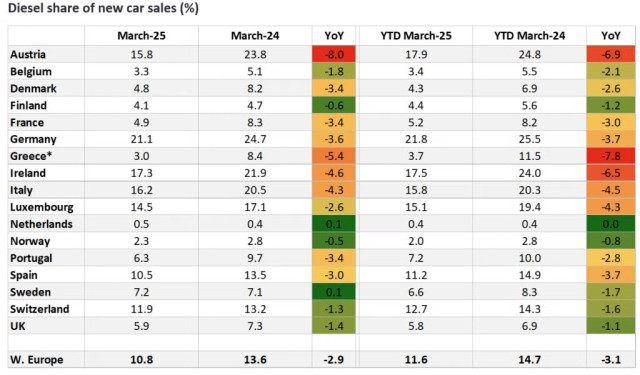Select the UK row label
The width and height of the screenshot is (640, 375).
click(18, 326)
